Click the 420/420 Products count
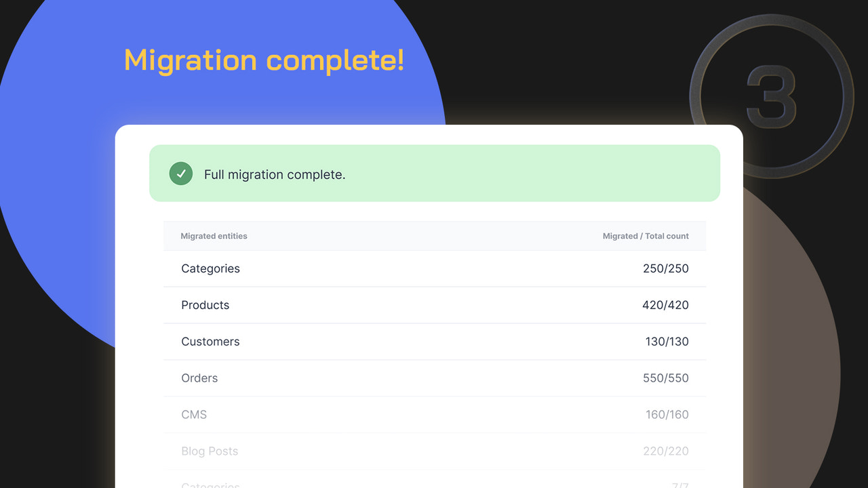868x488 pixels. point(667,305)
